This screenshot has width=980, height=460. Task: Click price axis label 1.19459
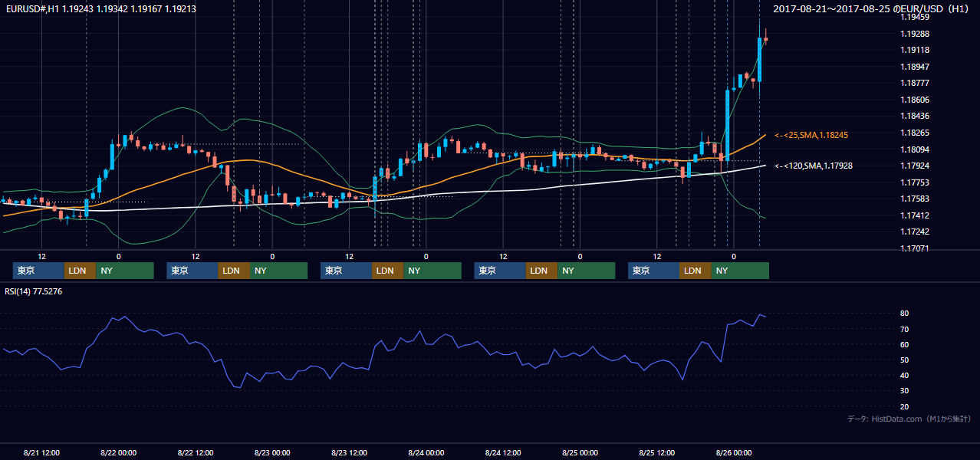pyautogui.click(x=914, y=17)
